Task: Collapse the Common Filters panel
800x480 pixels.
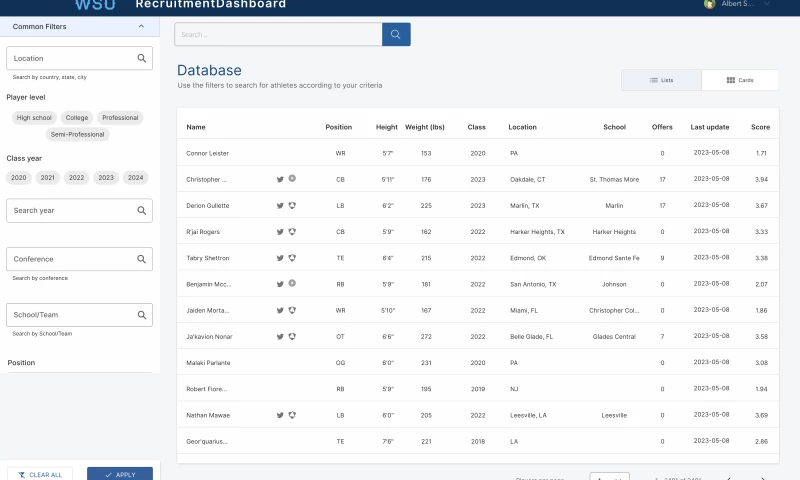Action: pos(141,27)
